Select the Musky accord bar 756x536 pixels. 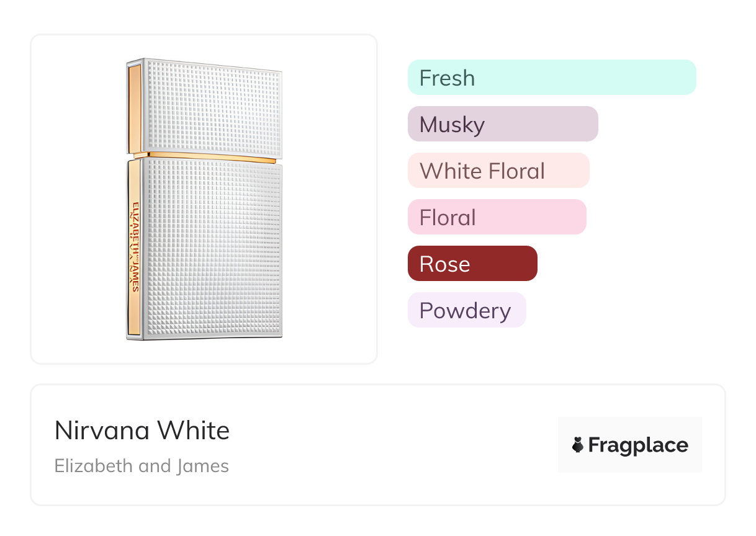503,124
